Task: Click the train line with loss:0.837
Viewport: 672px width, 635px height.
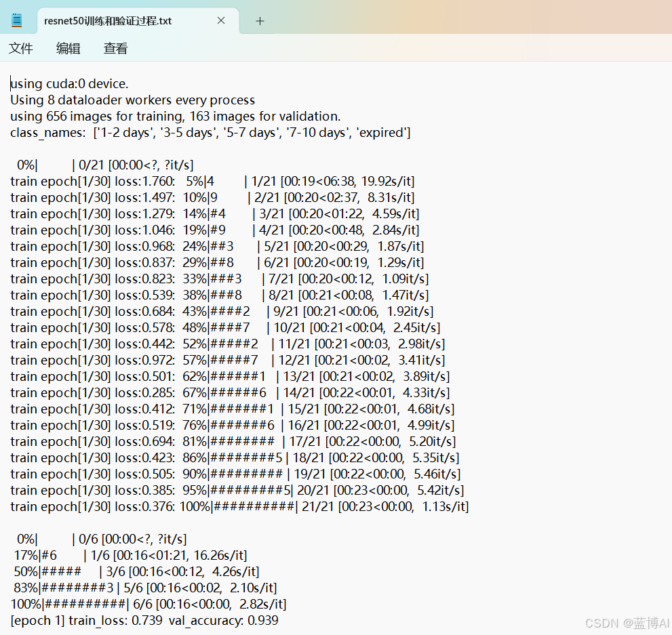Action: click(x=217, y=262)
